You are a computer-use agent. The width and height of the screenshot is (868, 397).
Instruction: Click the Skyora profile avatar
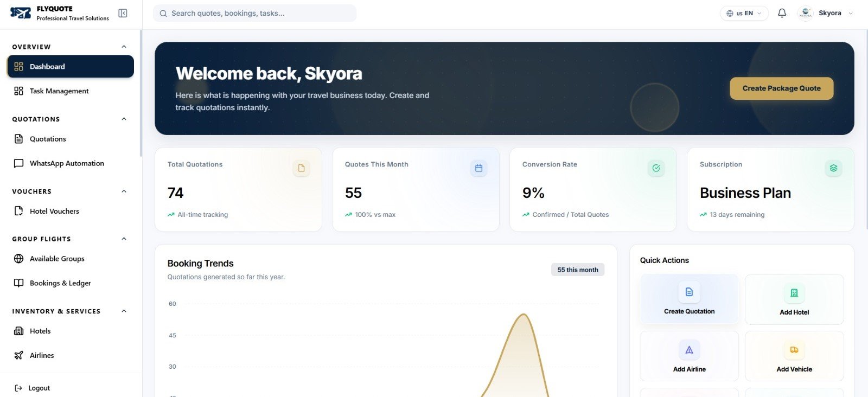(806, 13)
